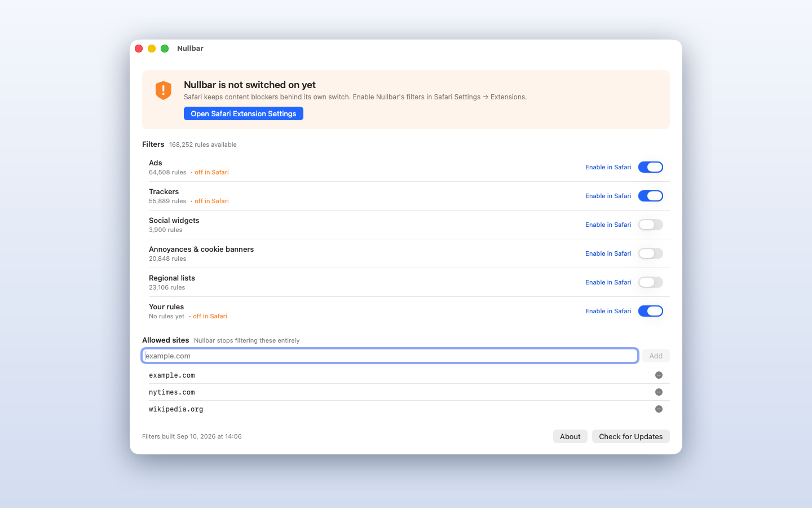The width and height of the screenshot is (812, 508).
Task: Select the example.com allowed site entry
Action: (406, 375)
